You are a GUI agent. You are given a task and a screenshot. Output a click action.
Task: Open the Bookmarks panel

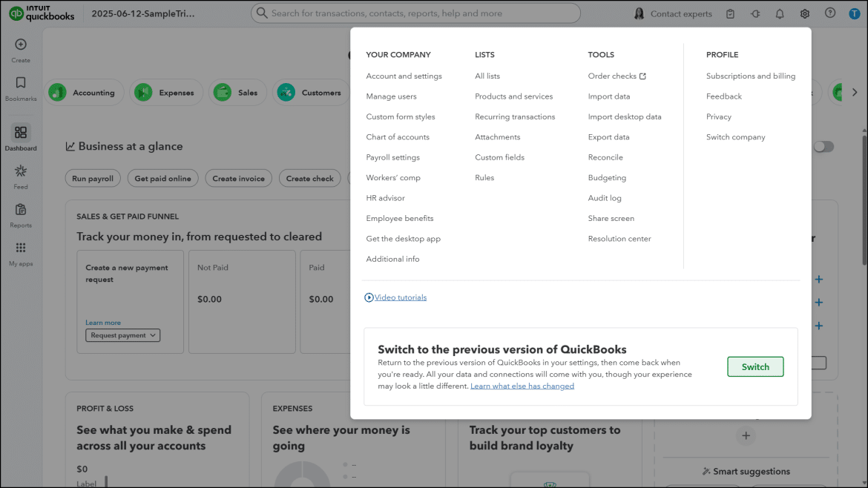click(21, 84)
